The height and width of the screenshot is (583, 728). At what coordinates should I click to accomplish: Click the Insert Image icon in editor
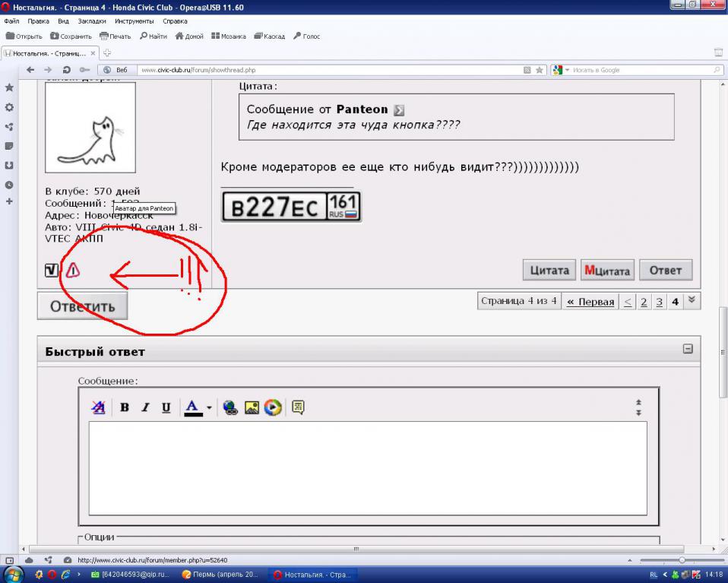point(252,407)
